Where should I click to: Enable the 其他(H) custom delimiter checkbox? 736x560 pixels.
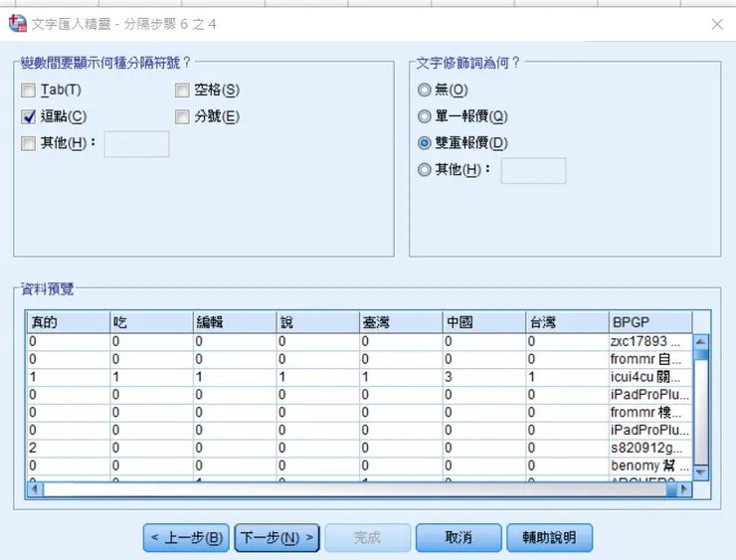tap(28, 143)
